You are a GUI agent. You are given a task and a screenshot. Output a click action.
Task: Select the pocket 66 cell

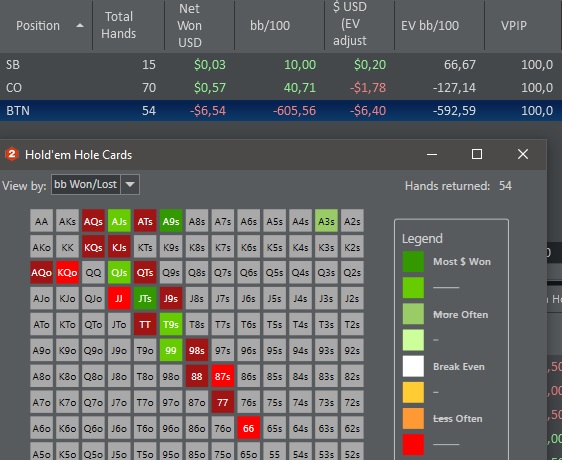click(x=248, y=428)
